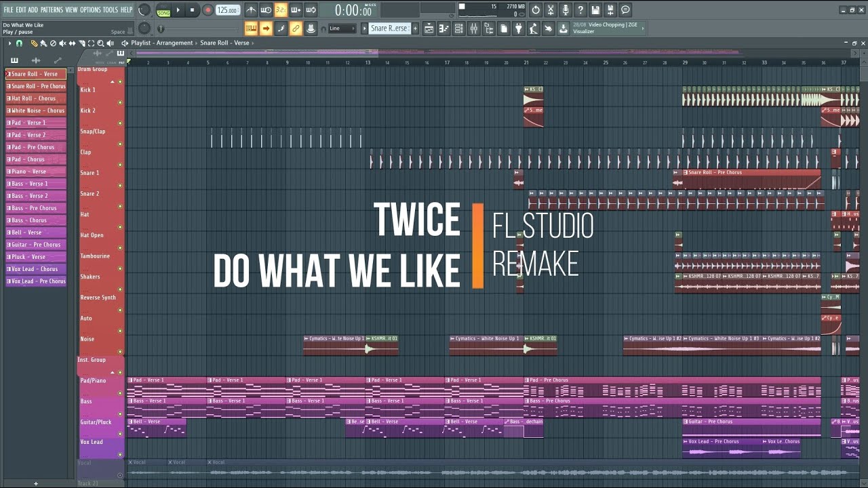Toggle SONG/PAT playback mode button
The width and height of the screenshot is (868, 488).
coord(163,10)
